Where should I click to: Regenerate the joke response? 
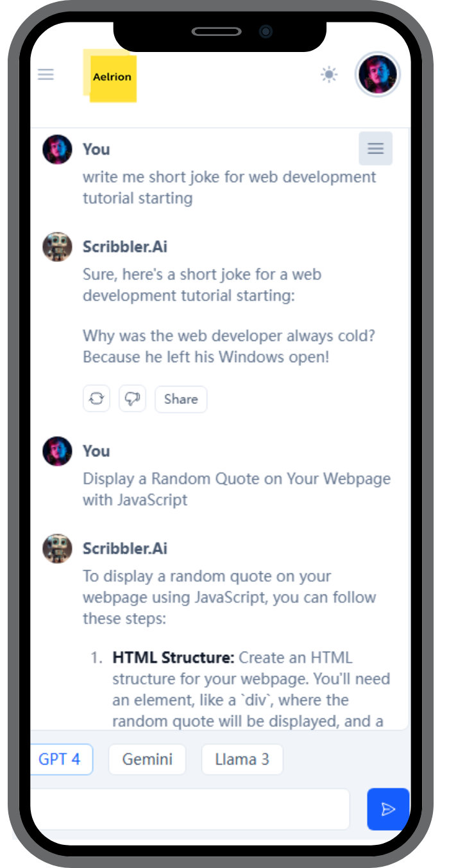96,399
